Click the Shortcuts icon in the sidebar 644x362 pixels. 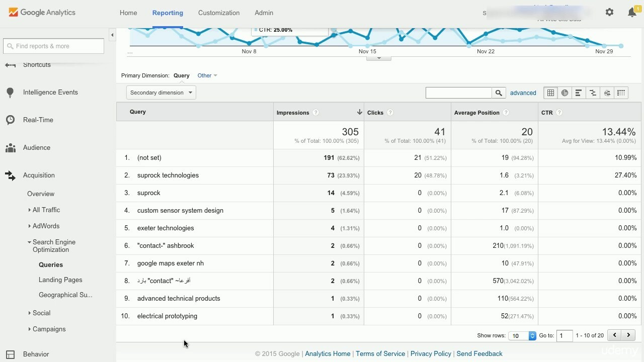(10, 65)
